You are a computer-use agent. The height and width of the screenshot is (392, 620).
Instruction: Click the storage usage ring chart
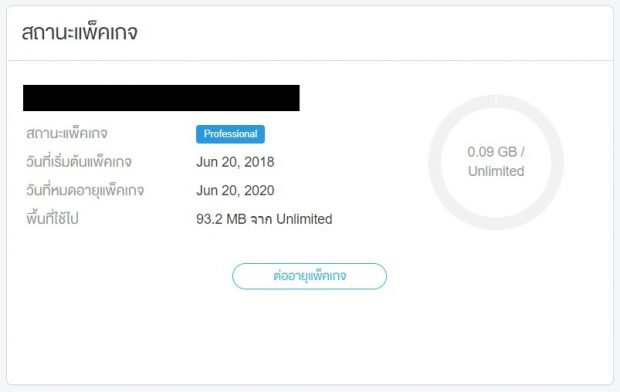coord(496,162)
